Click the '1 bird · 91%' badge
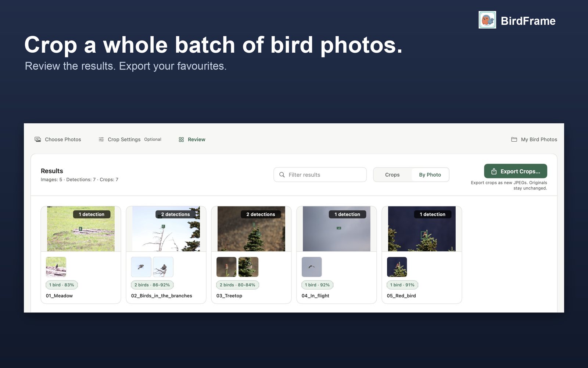Viewport: 588px width, 368px height. point(402,285)
